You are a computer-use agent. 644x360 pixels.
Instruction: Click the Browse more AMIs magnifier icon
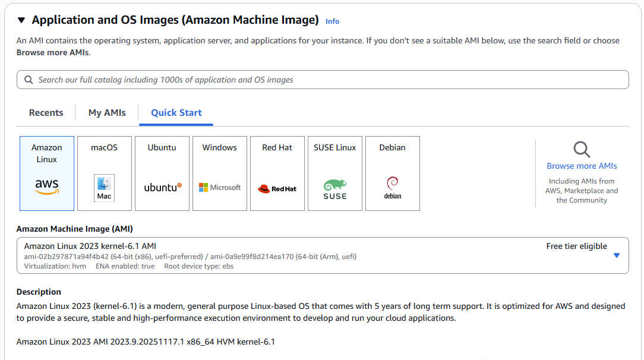click(x=582, y=150)
